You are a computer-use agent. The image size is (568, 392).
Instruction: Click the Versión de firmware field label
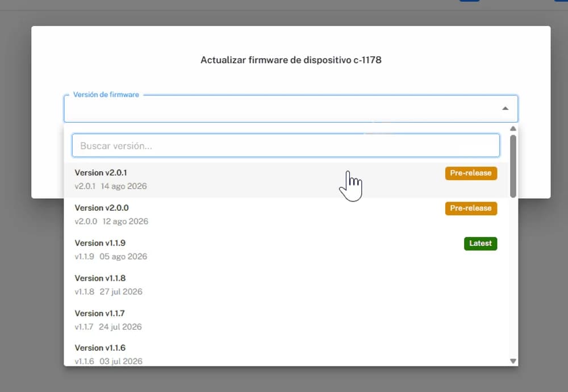(x=106, y=94)
